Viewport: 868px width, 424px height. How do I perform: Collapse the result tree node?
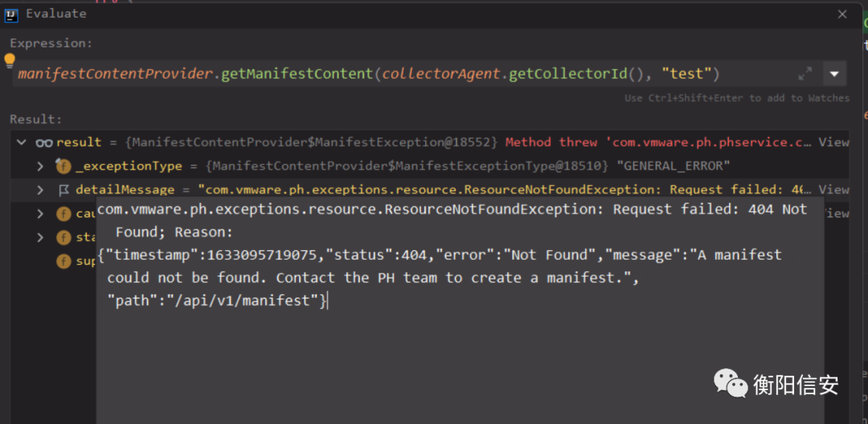[x=21, y=142]
